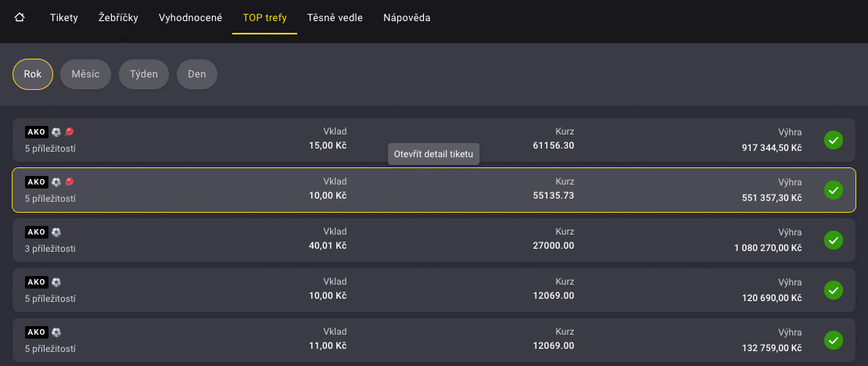Open the Nápověda help tab
Viewport: 868px width, 366px height.
click(x=407, y=17)
